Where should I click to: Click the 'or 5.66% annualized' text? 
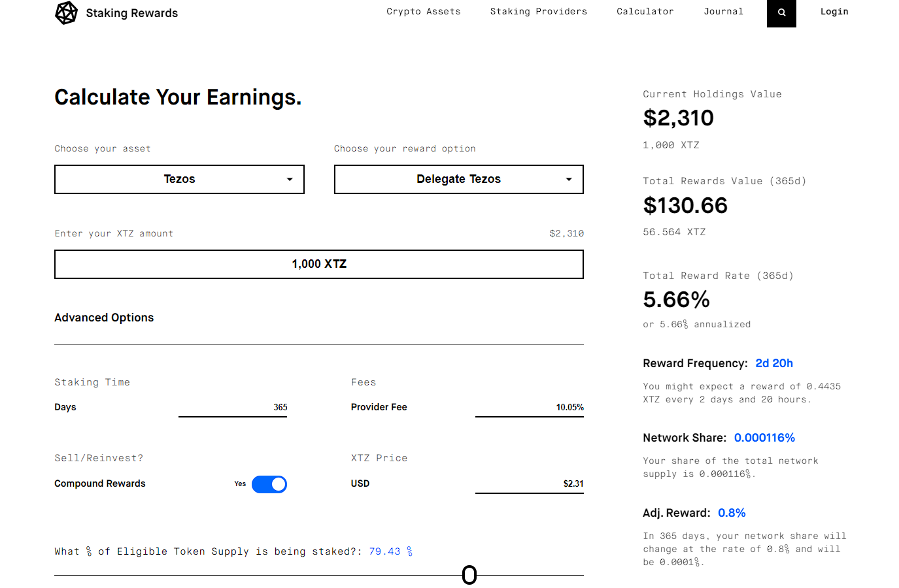697,324
